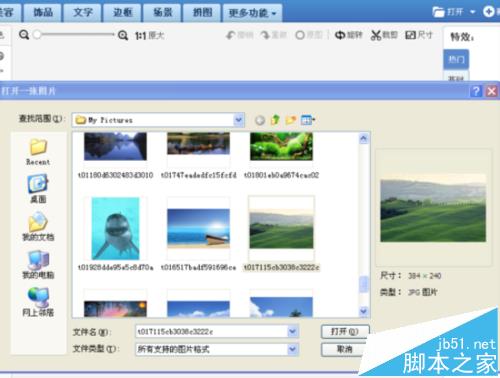Open the 饰品 tab
The width and height of the screenshot is (500, 378).
43,13
